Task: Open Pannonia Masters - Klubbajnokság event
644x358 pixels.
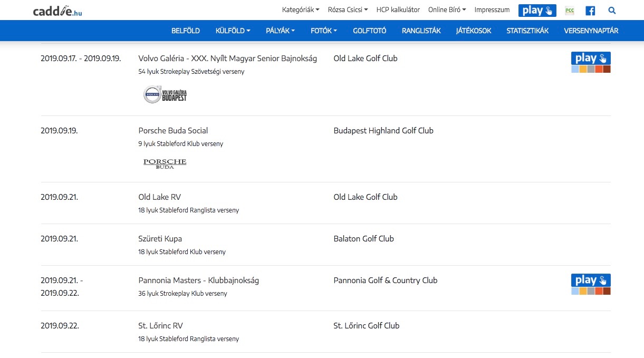Action: [199, 280]
